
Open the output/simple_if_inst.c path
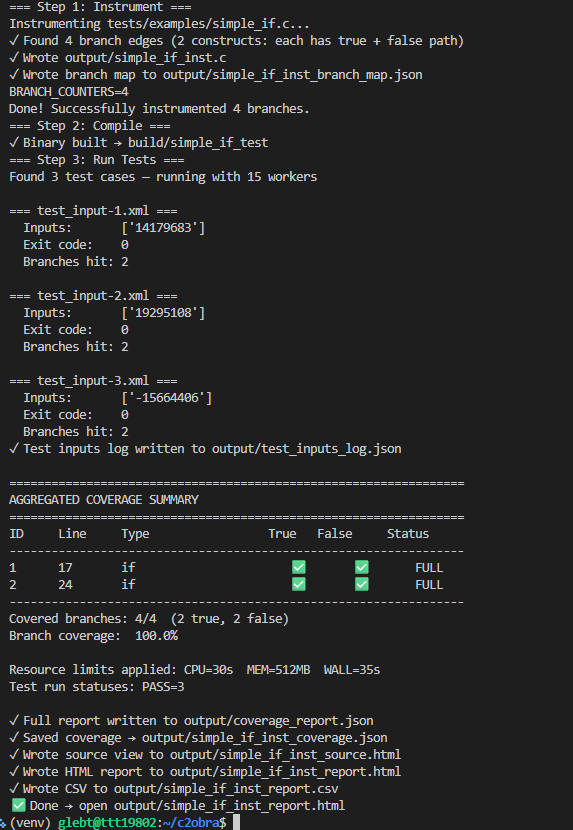pos(146,58)
